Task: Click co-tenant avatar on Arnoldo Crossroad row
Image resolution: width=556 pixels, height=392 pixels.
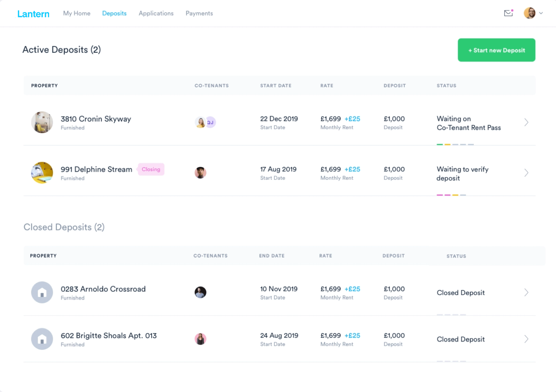Action: pos(200,292)
